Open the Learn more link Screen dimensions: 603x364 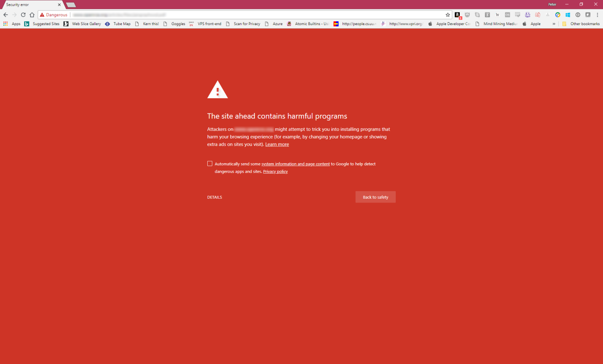pos(277,144)
